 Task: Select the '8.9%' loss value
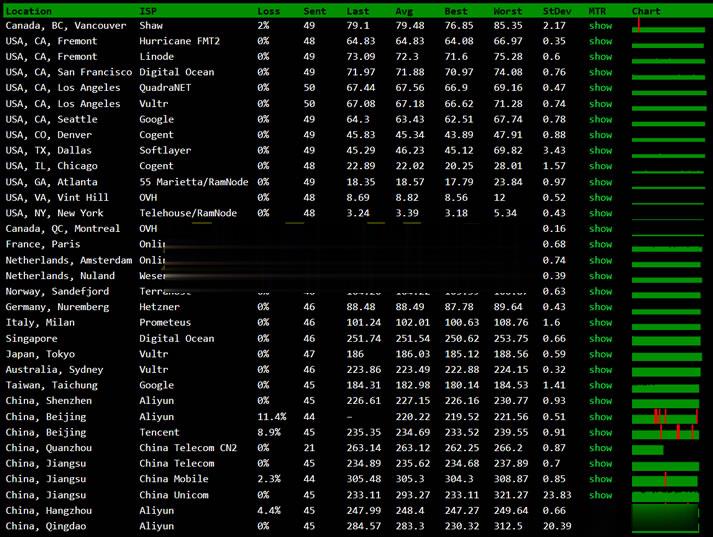269,432
